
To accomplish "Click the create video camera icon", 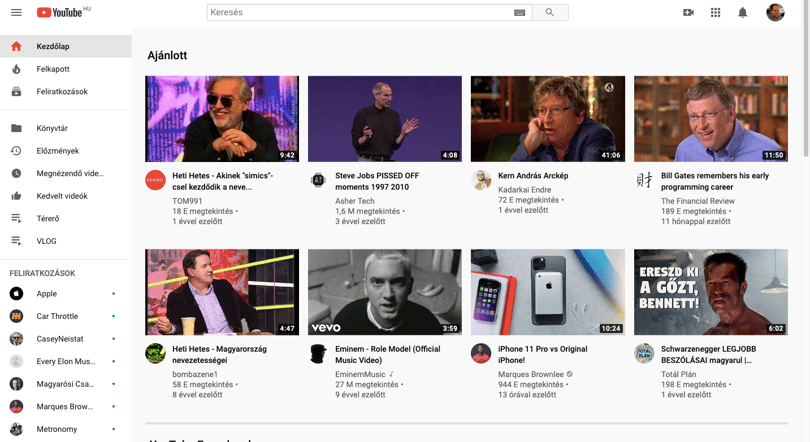I will [689, 12].
